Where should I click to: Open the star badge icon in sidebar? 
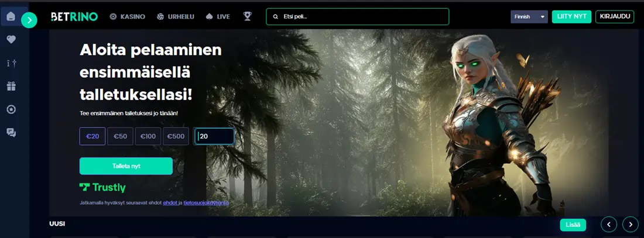[x=11, y=109]
